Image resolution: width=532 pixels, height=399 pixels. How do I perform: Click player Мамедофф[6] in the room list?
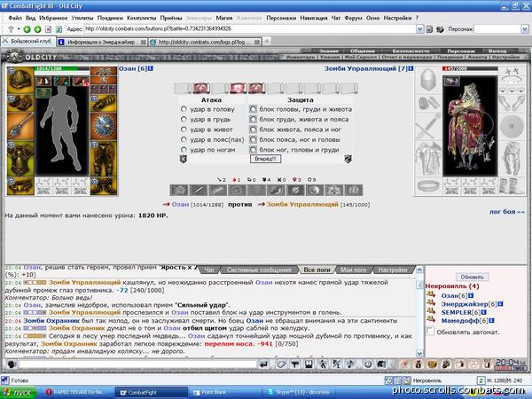(x=465, y=320)
